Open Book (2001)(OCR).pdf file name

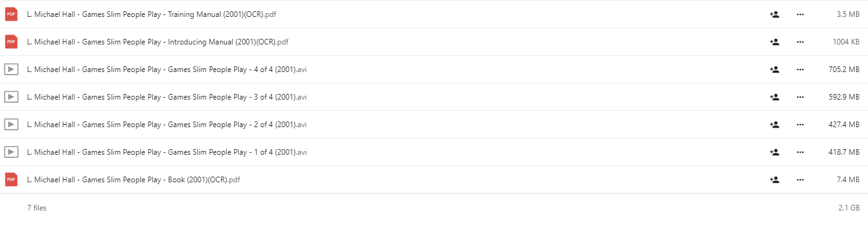pyautogui.click(x=133, y=180)
